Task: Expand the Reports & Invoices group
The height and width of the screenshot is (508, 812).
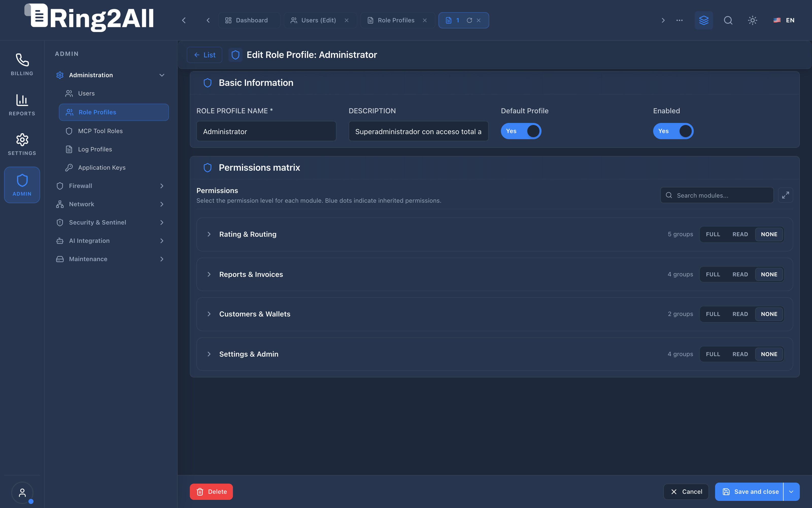Action: pyautogui.click(x=209, y=274)
